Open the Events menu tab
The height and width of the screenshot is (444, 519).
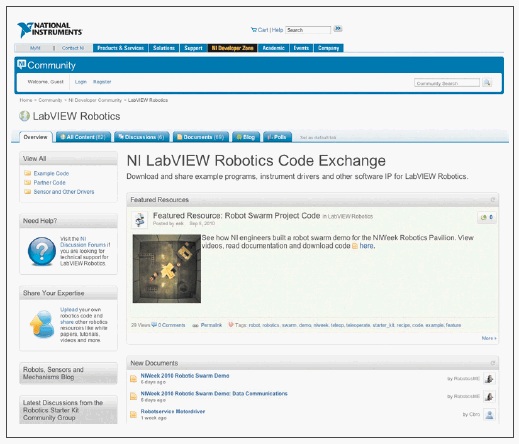tap(301, 48)
